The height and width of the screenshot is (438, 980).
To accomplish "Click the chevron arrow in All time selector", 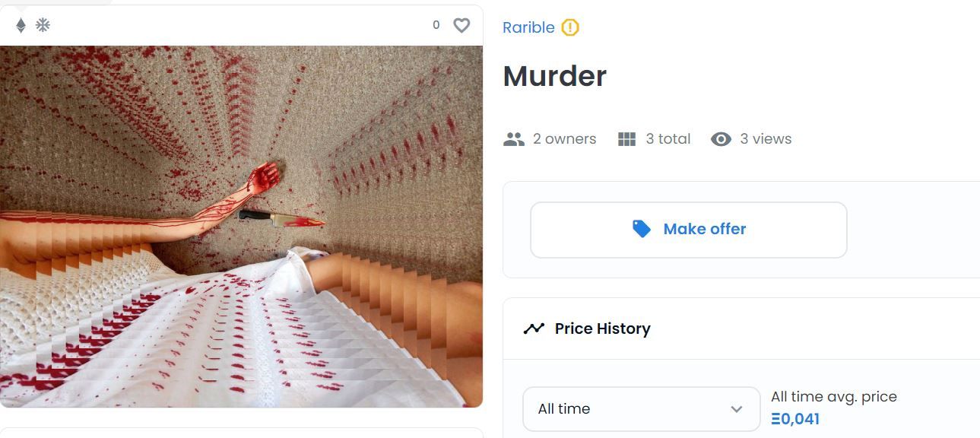I will (736, 409).
